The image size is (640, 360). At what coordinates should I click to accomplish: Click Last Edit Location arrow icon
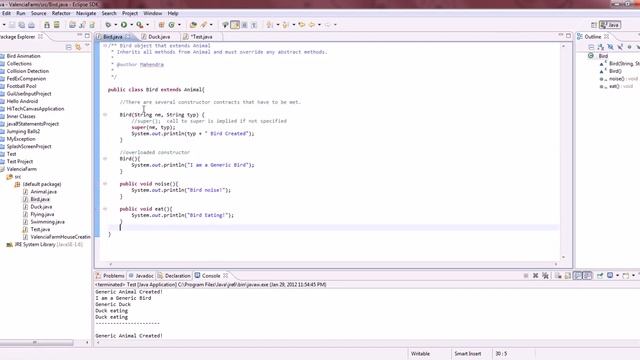302,25
